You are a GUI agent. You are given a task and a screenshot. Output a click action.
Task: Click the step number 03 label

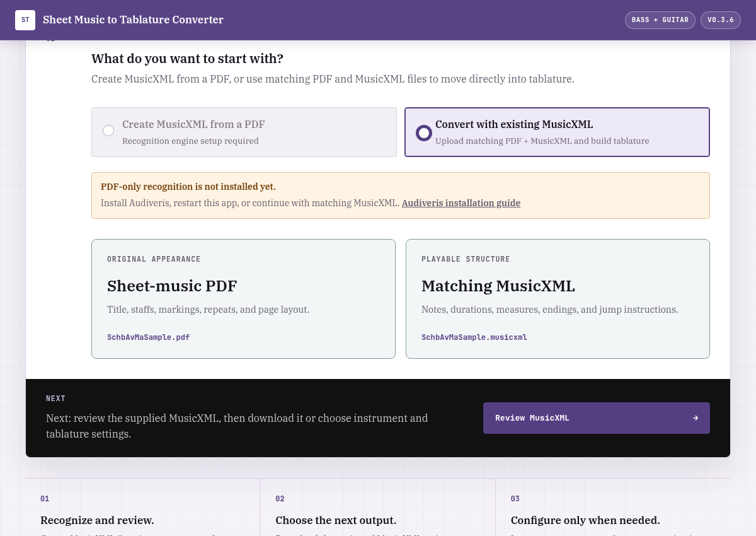coord(515,499)
